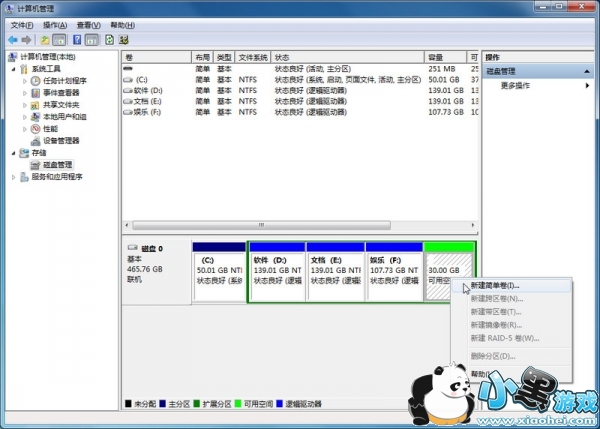Collapse the 磁盘管理 actions section arrow
Image resolution: width=600 pixels, height=429 pixels.
coord(587,72)
